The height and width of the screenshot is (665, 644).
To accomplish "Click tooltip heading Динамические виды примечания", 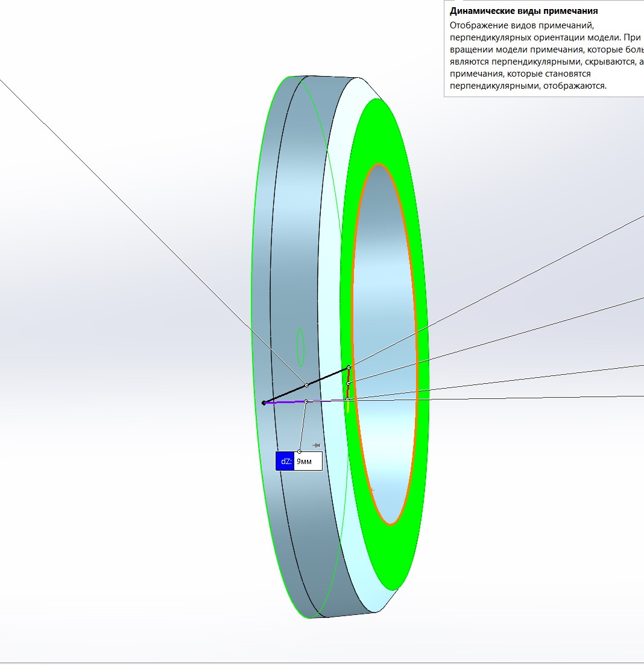I will pyautogui.click(x=523, y=11).
